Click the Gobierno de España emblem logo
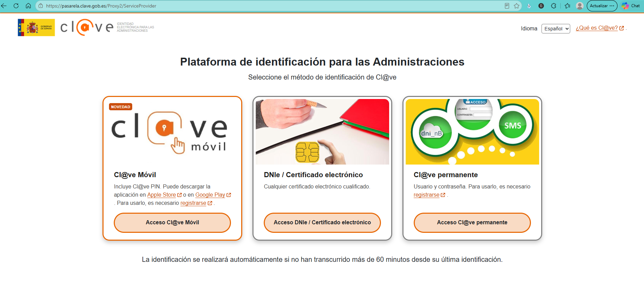The width and height of the screenshot is (644, 283). (x=36, y=28)
